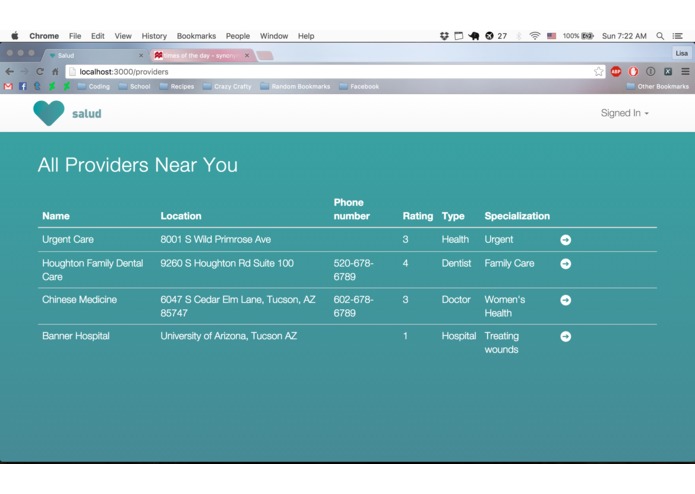Open the Recipes bookmarks folder

(177, 86)
